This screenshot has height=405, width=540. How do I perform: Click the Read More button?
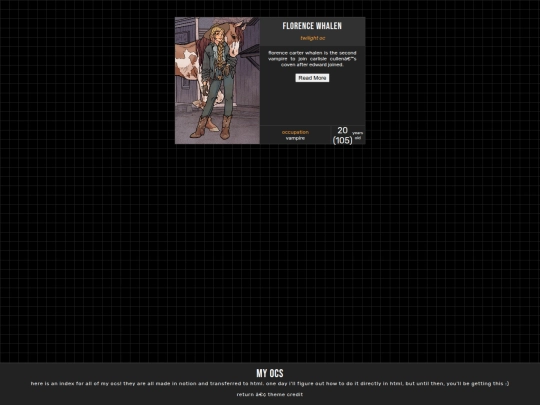pyautogui.click(x=312, y=78)
